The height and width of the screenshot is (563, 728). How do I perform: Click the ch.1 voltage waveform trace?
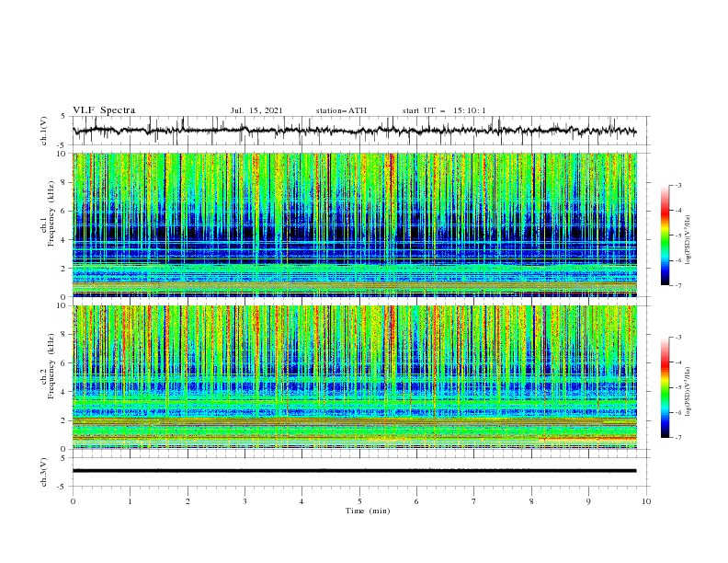(x=354, y=131)
